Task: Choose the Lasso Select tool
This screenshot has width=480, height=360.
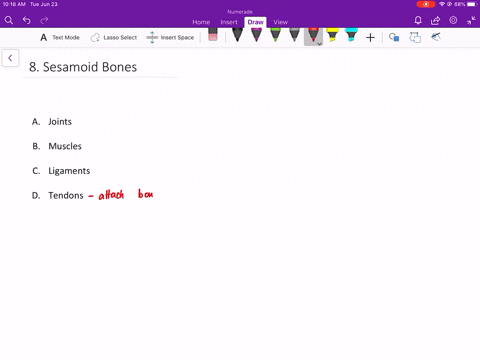Action: coord(114,37)
